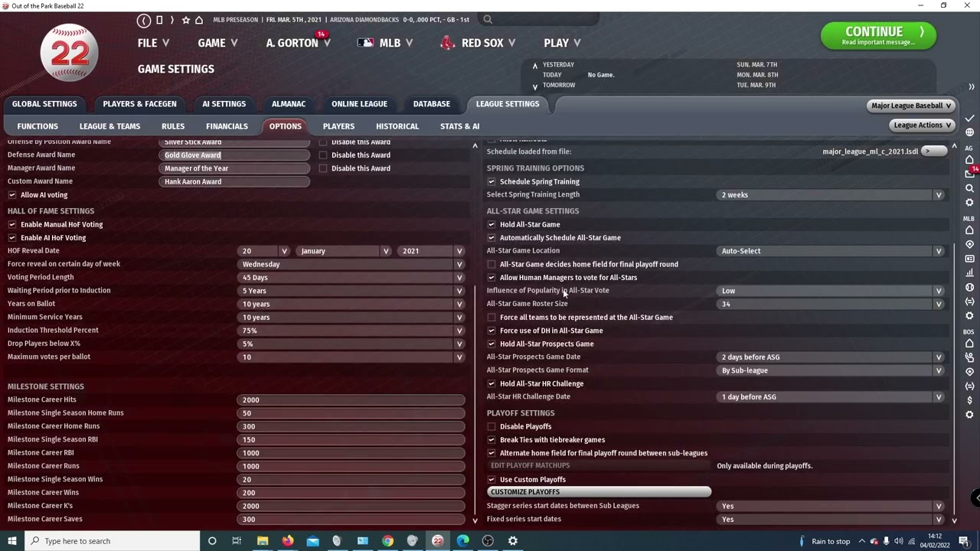Click the AG section search magnifier icon

(x=969, y=188)
